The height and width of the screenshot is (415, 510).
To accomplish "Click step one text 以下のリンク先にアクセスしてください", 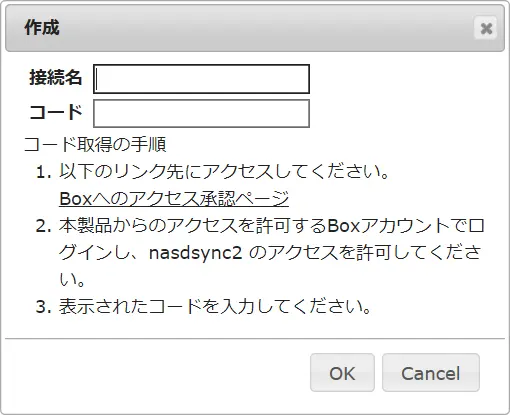I will (224, 172).
